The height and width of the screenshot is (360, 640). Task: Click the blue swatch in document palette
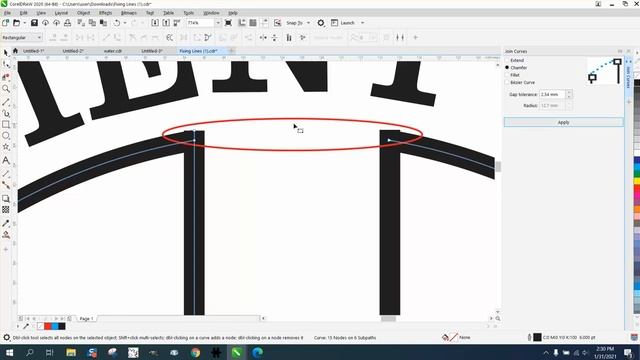click(55, 326)
